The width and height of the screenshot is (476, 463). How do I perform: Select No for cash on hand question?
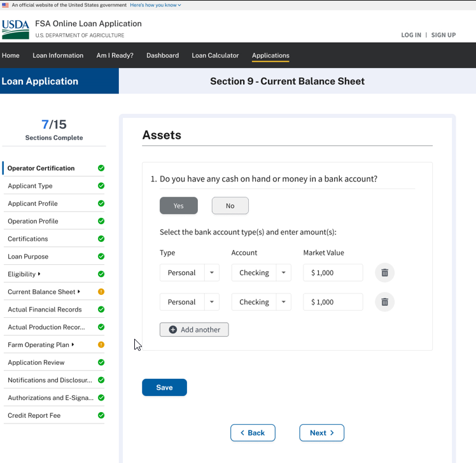pyautogui.click(x=230, y=206)
